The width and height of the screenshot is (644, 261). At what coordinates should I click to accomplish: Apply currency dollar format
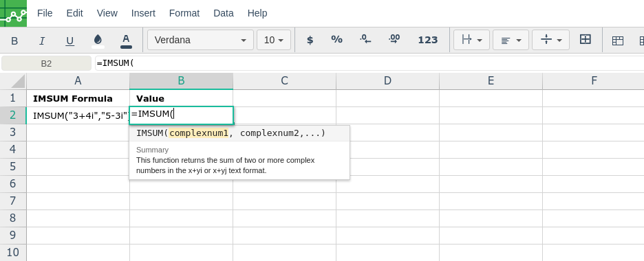click(x=310, y=40)
